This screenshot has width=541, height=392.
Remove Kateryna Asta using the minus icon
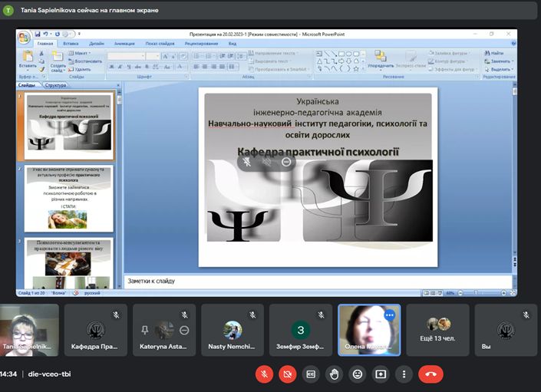(x=184, y=331)
